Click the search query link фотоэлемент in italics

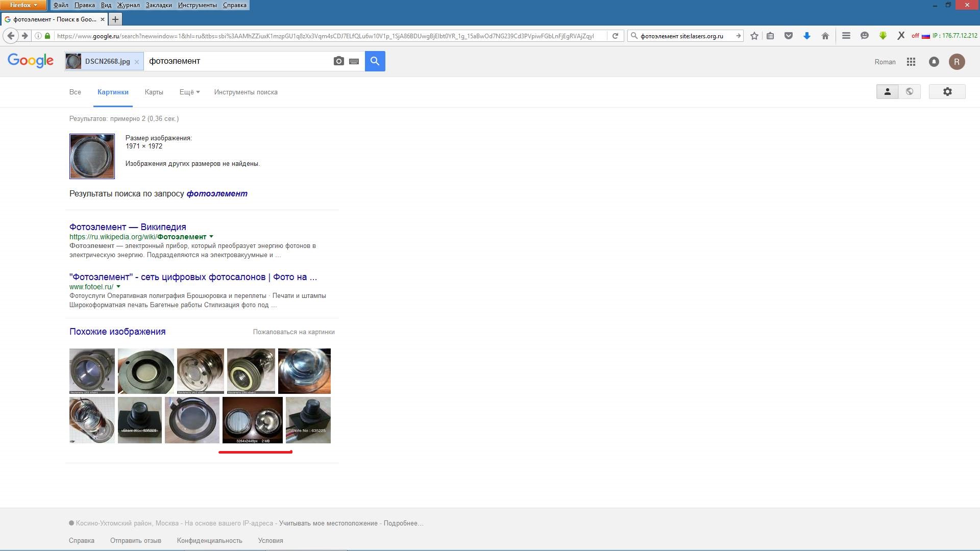[x=217, y=194]
